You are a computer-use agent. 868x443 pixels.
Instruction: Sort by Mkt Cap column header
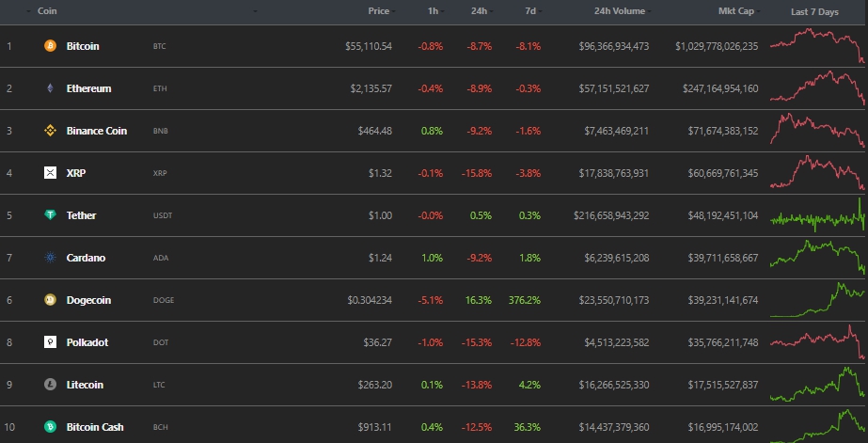click(737, 11)
